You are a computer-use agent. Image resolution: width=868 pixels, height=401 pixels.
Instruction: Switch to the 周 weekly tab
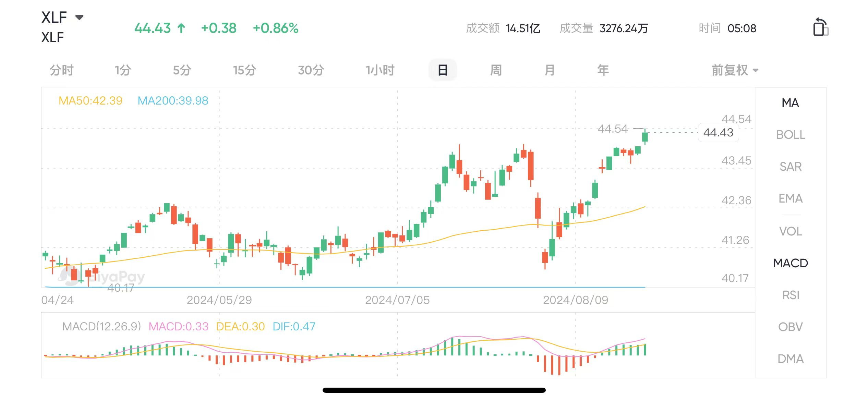coord(496,70)
